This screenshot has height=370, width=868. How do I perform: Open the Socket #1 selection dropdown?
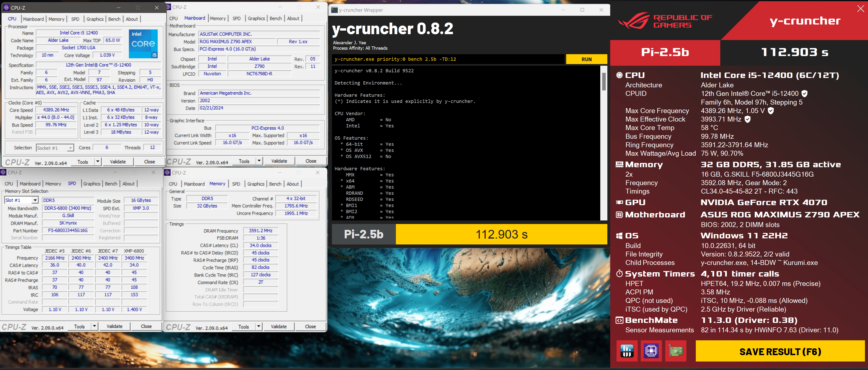point(70,148)
